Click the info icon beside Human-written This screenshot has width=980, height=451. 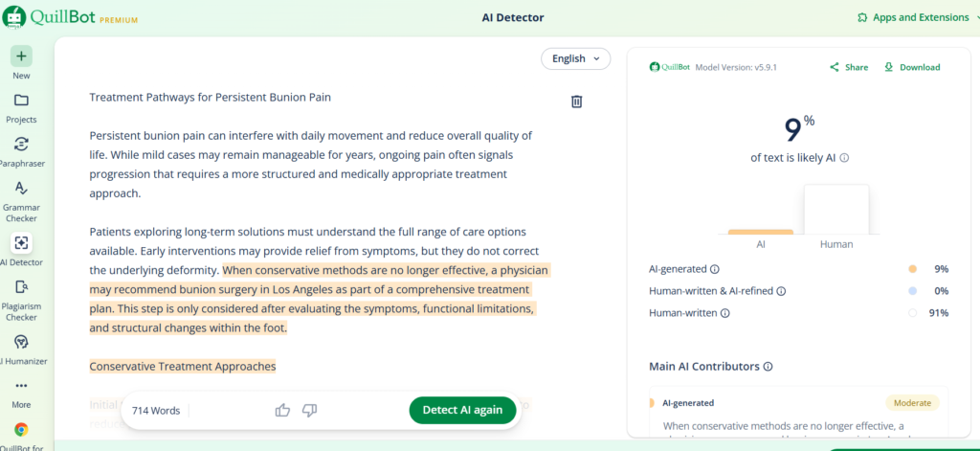point(724,313)
